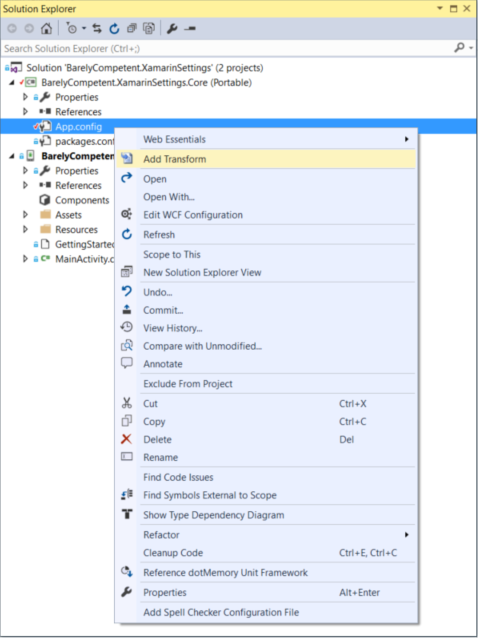Open the Refactor submenu
Viewport: 478px width, 638px height.
(266, 535)
